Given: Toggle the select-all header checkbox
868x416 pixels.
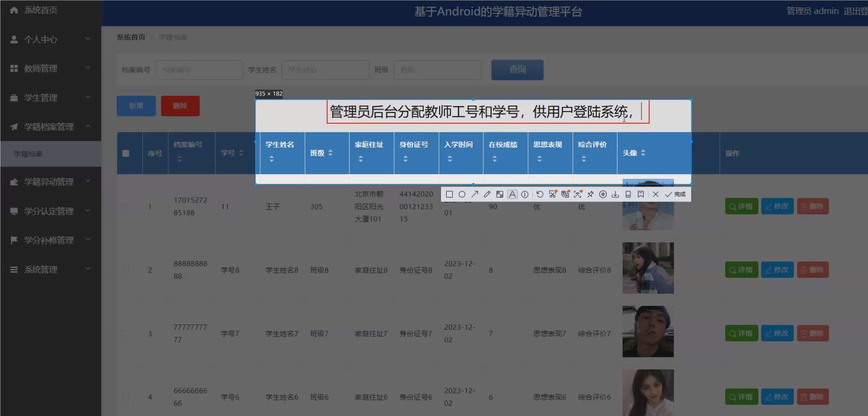Looking at the screenshot, I should 125,153.
